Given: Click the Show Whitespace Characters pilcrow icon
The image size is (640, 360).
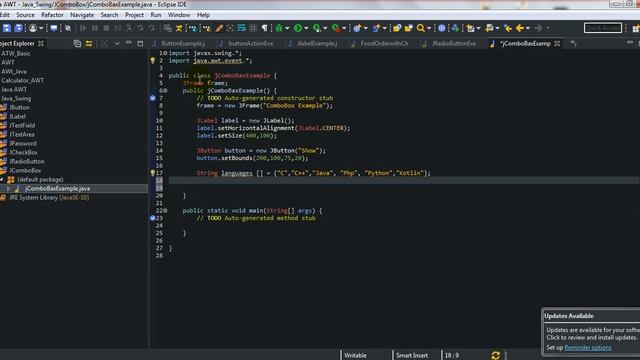Looking at the screenshot, I should (x=264, y=28).
